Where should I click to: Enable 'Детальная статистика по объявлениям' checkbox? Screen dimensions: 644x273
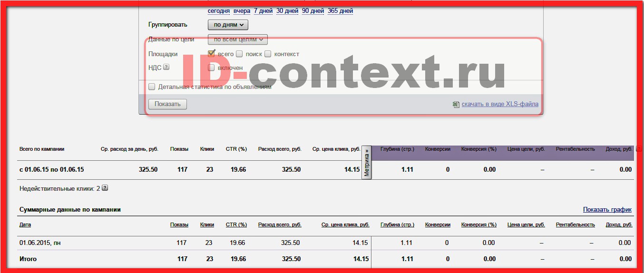point(152,87)
